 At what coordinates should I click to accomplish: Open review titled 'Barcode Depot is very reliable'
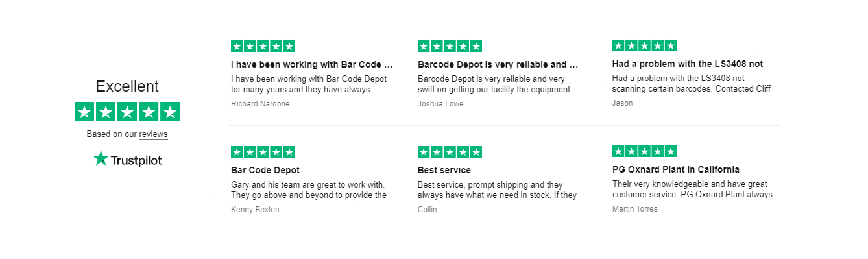tap(498, 65)
